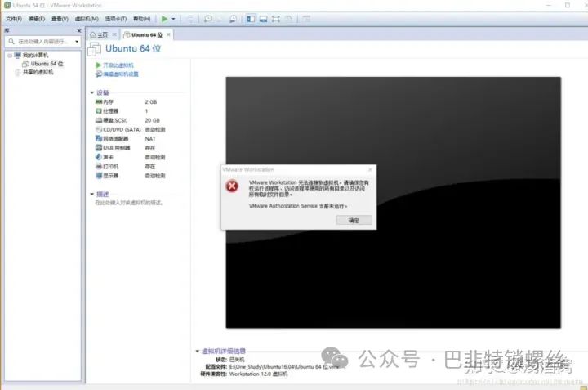Click the 硬盘(SCSI) hard disk icon
Screen dimensions: 588x390
(x=99, y=120)
